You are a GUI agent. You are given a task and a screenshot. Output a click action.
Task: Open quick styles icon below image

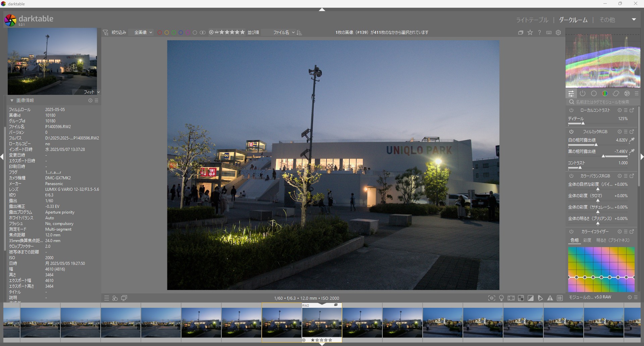(x=115, y=298)
